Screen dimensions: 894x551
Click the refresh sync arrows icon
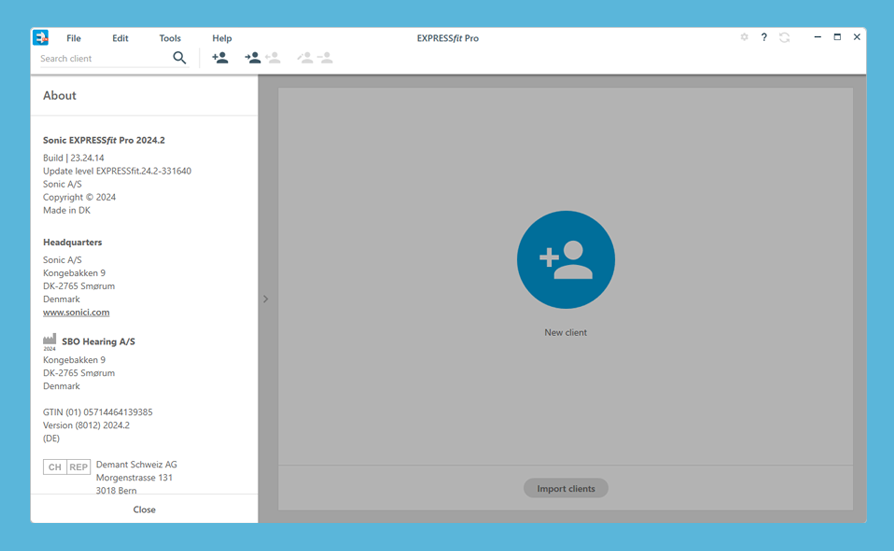(x=785, y=37)
